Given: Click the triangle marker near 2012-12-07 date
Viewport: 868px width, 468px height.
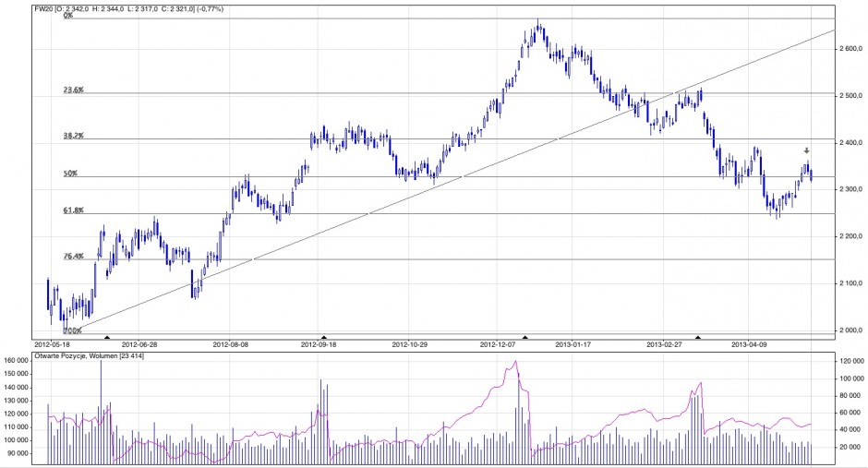Looking at the screenshot, I should pyautogui.click(x=525, y=338).
